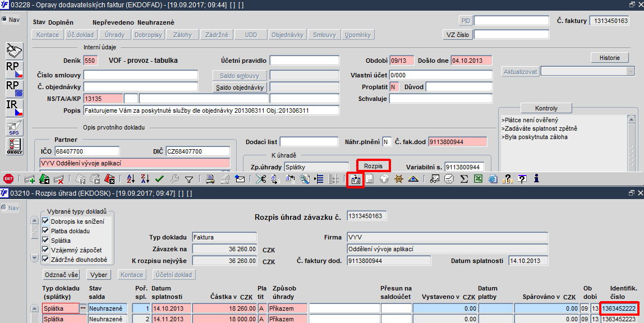Screen dimensions: 644x323
Task: Click the amount cell 18 000.00
Action: click(224, 319)
